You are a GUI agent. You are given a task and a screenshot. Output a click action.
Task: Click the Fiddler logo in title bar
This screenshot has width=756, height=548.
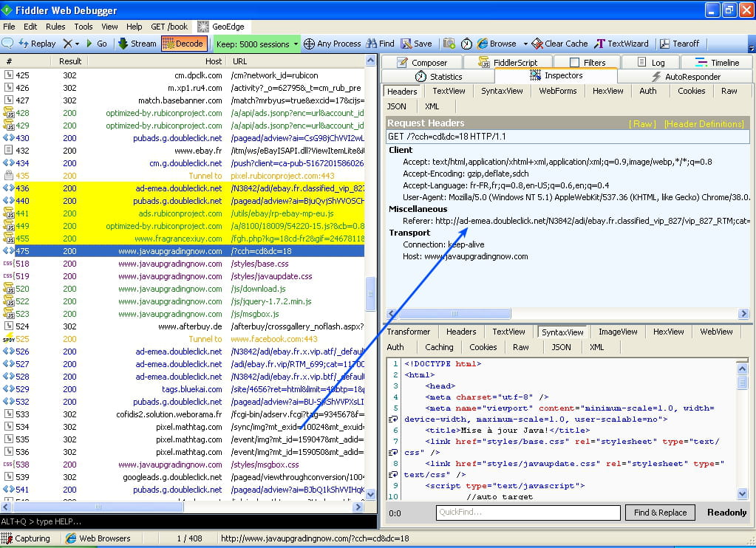pos(7,10)
